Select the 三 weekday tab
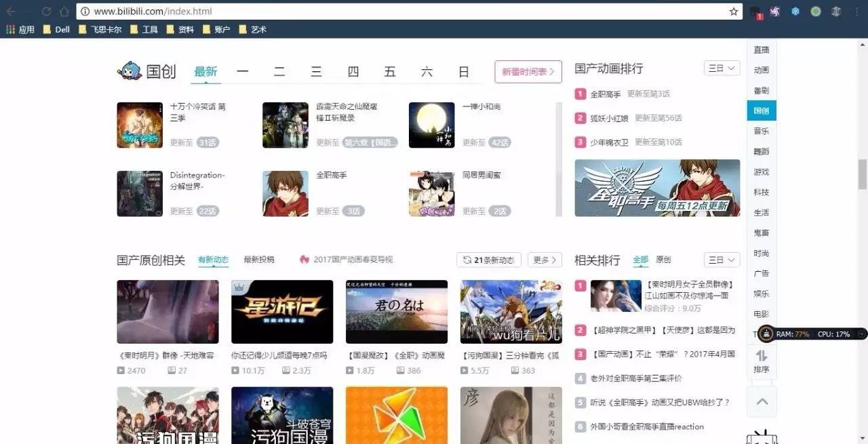 tap(316, 72)
